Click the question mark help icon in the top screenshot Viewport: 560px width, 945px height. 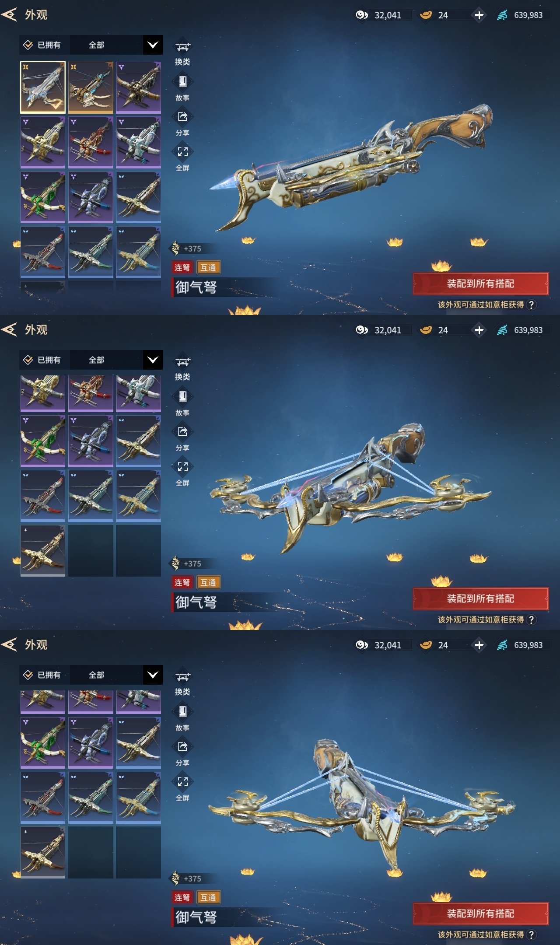point(531,304)
